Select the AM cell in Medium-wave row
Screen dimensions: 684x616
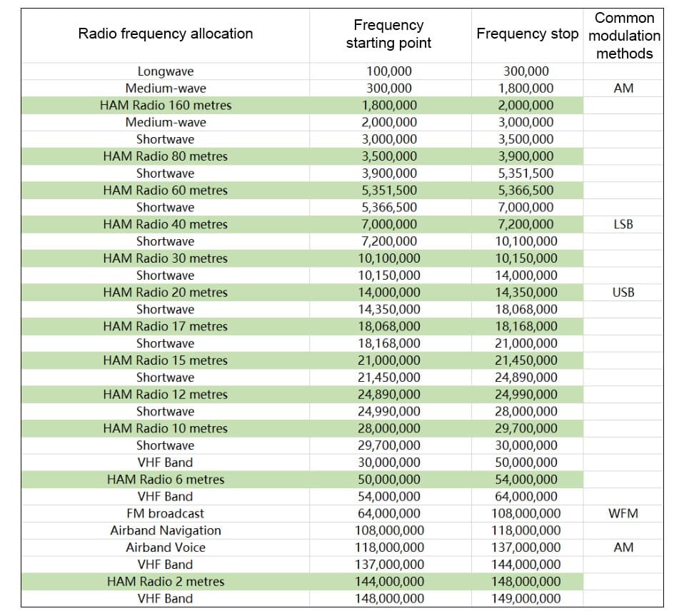[x=623, y=88]
